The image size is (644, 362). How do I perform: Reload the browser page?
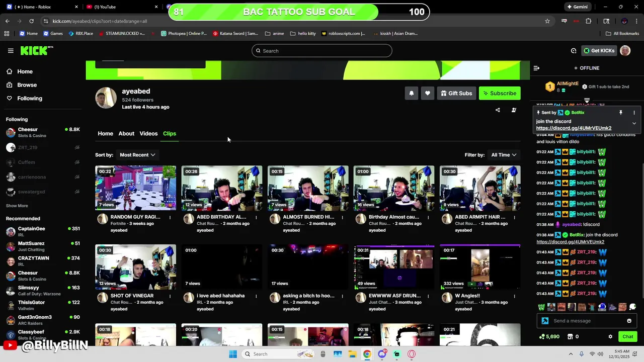(31, 21)
